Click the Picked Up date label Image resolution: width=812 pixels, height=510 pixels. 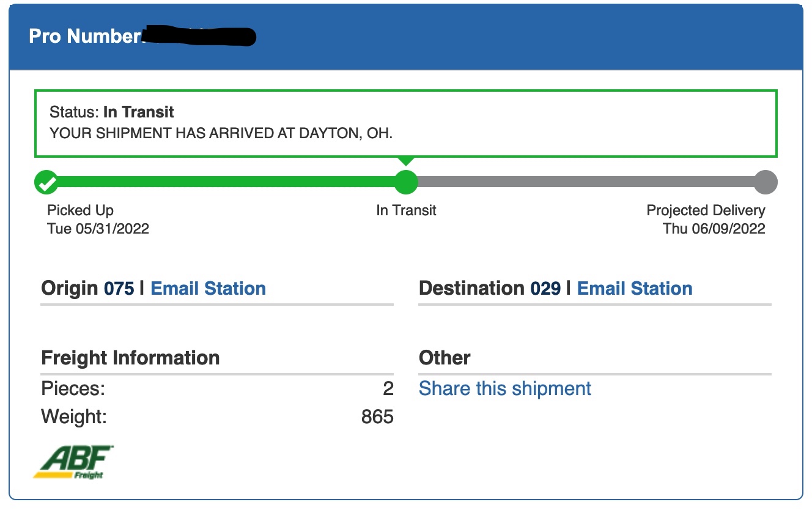98,229
